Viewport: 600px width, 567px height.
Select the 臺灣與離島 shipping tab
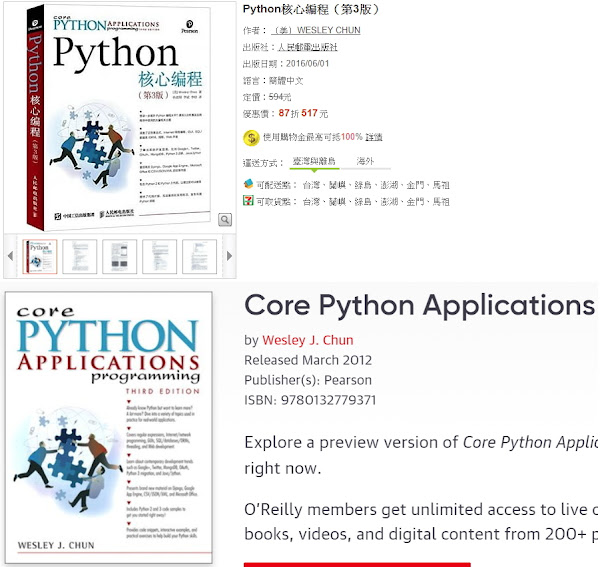point(314,161)
